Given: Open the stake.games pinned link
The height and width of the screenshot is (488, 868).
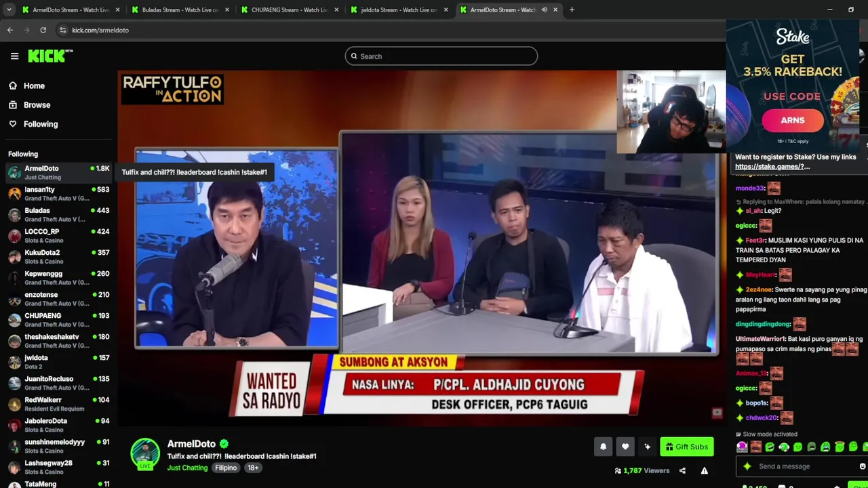Looking at the screenshot, I should click(x=772, y=167).
